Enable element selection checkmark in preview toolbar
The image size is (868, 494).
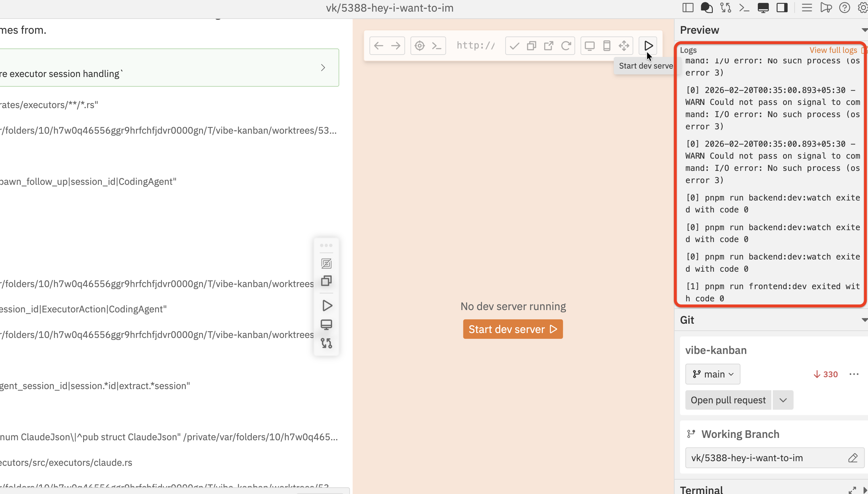[513, 45]
